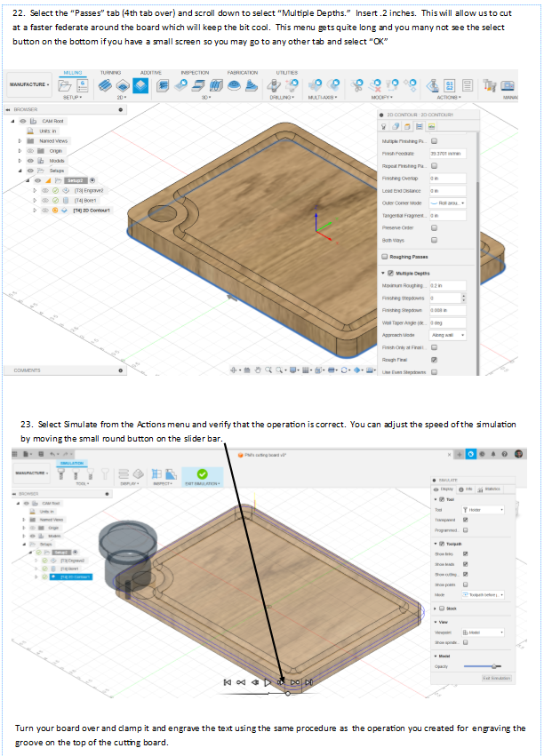Open the ACTIONS dropdown in the milling toolbar
The width and height of the screenshot is (544, 756).
pos(449,98)
